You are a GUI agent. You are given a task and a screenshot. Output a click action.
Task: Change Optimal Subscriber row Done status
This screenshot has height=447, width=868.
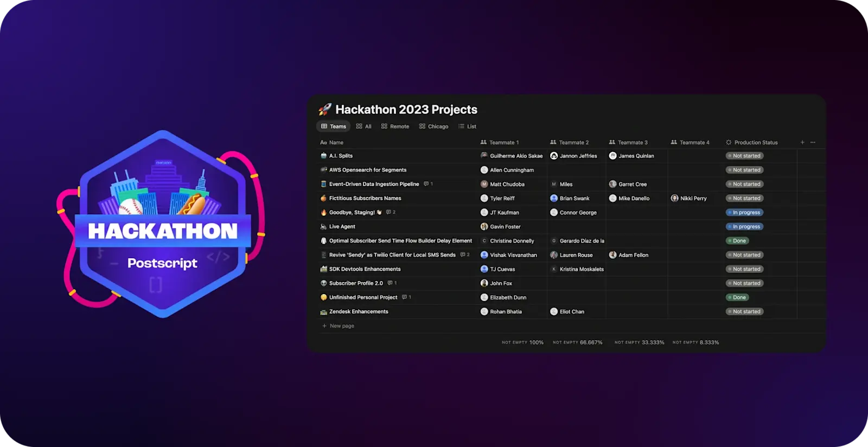tap(738, 240)
